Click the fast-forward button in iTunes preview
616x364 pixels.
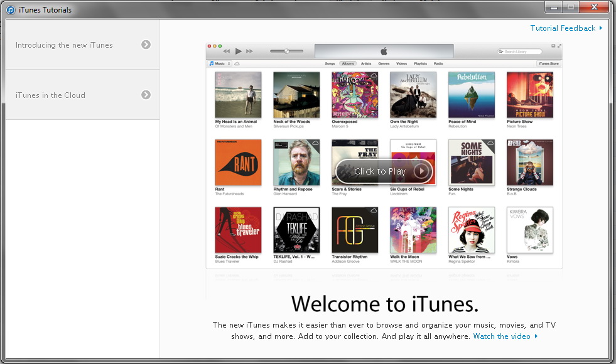coord(249,51)
